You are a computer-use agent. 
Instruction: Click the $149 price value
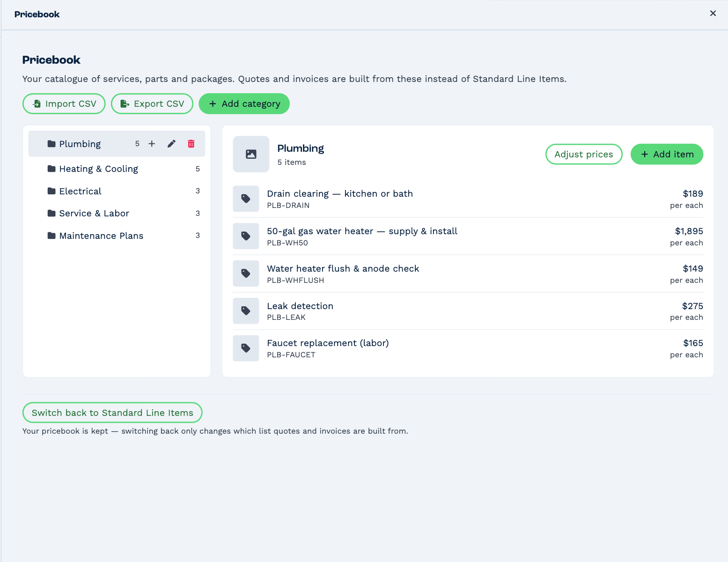pyautogui.click(x=693, y=268)
